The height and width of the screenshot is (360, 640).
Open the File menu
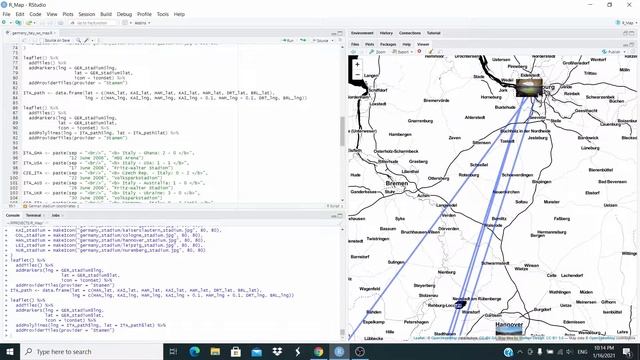click(7, 14)
